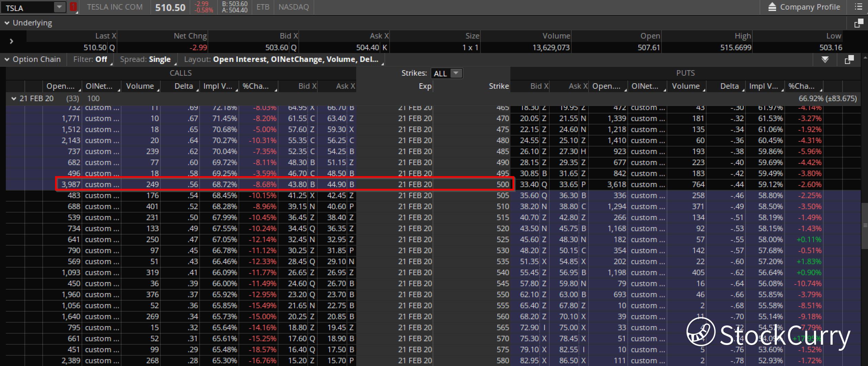Click the Strike column header
Screen dimensions: 868x366
coord(472,86)
